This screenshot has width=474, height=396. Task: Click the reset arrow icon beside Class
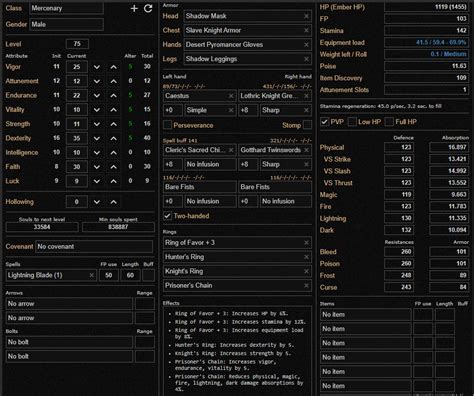pos(148,8)
